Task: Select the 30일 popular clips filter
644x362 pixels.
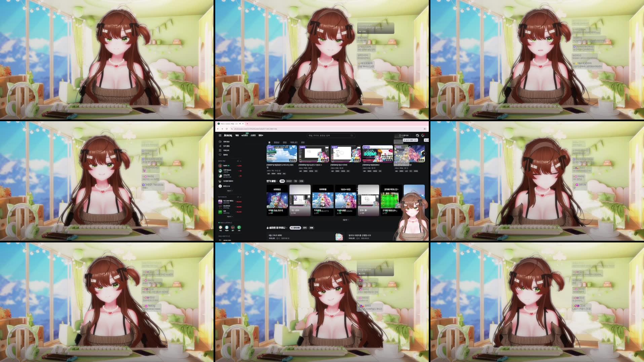Action: (x=301, y=181)
